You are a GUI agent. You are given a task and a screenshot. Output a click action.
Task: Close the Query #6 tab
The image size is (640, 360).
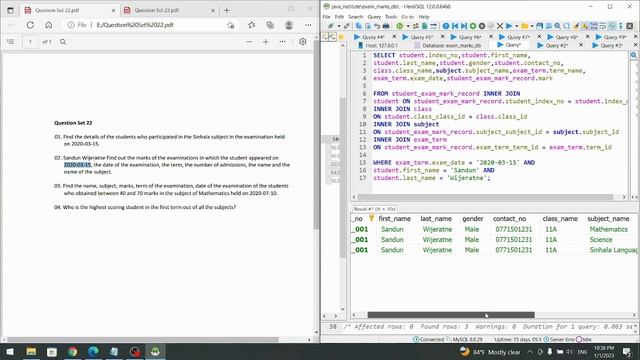click(x=491, y=37)
